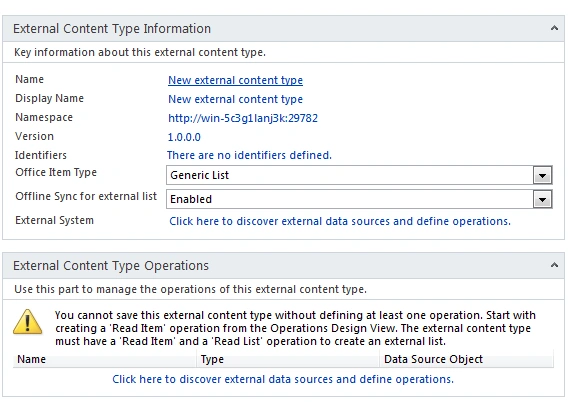
Task: Click the Read Item warning message text
Action: click(295, 328)
